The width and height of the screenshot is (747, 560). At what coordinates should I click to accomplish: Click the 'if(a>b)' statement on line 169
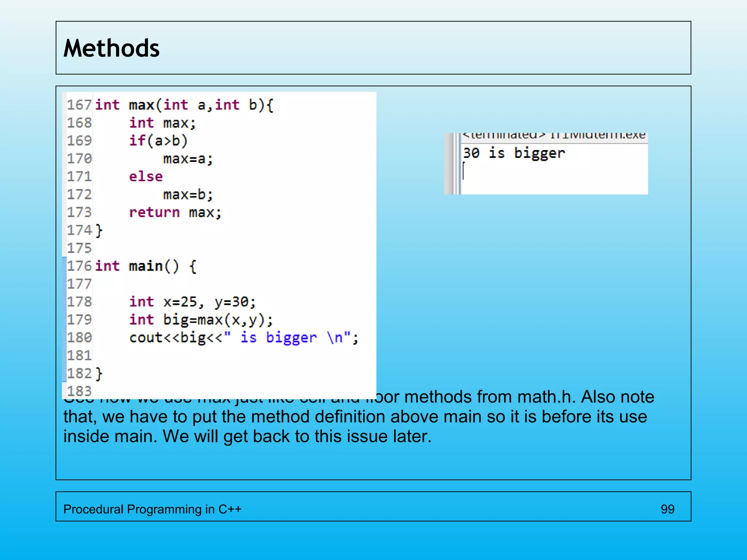(158, 141)
